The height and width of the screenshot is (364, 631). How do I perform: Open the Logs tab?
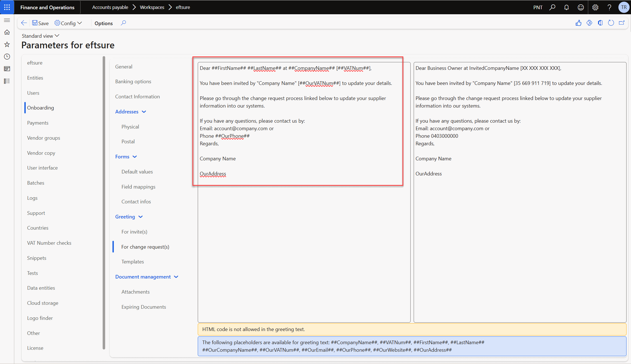[x=32, y=198]
